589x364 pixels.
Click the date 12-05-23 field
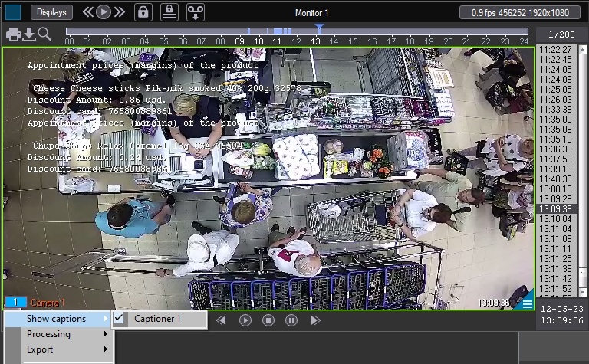tap(562, 309)
